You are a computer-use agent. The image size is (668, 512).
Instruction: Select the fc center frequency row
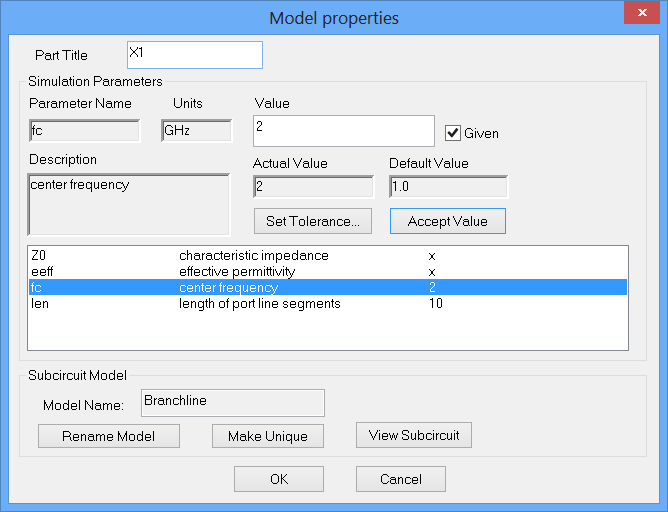pyautogui.click(x=327, y=288)
